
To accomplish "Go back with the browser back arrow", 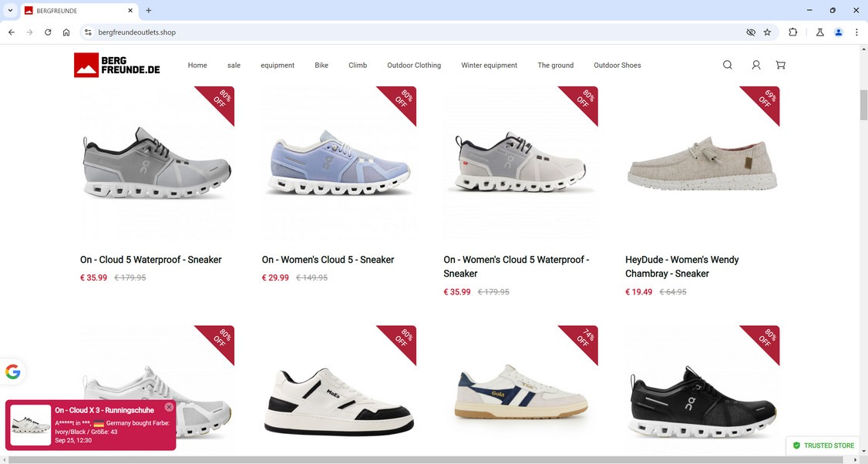I will (x=12, y=32).
